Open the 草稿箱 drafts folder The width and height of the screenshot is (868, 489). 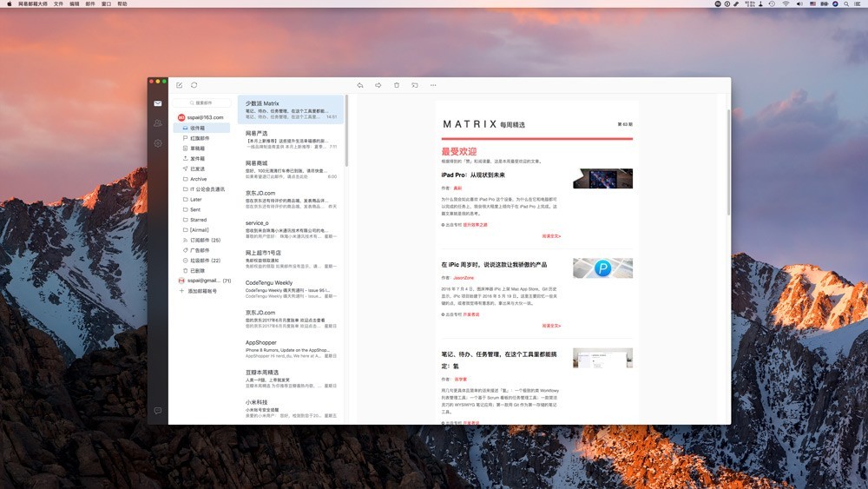pyautogui.click(x=201, y=149)
